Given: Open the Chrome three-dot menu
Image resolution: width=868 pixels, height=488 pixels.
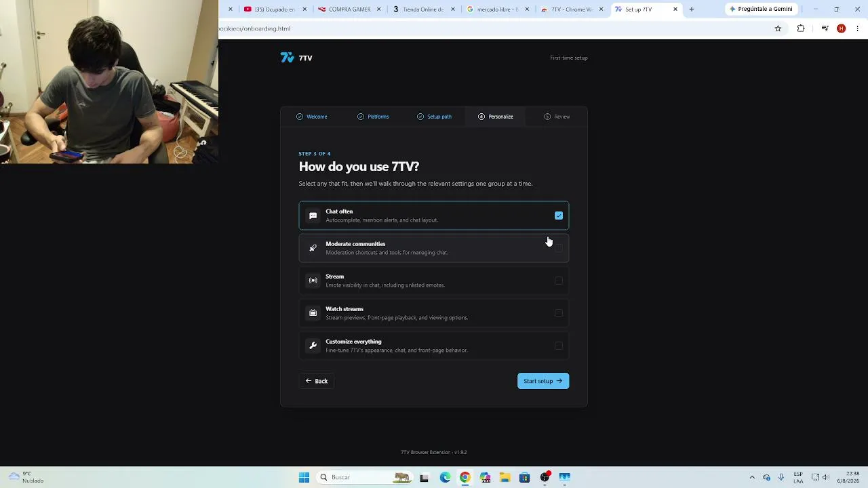Looking at the screenshot, I should click(858, 28).
